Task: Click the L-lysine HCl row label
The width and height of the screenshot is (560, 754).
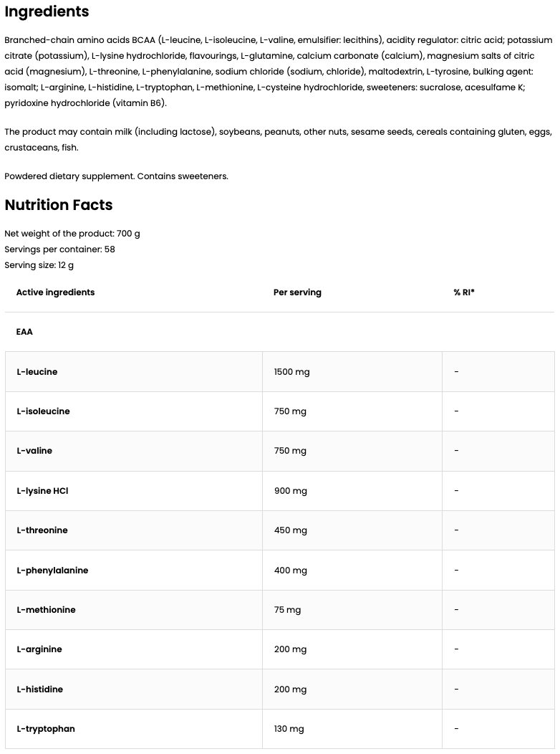Action: point(42,491)
